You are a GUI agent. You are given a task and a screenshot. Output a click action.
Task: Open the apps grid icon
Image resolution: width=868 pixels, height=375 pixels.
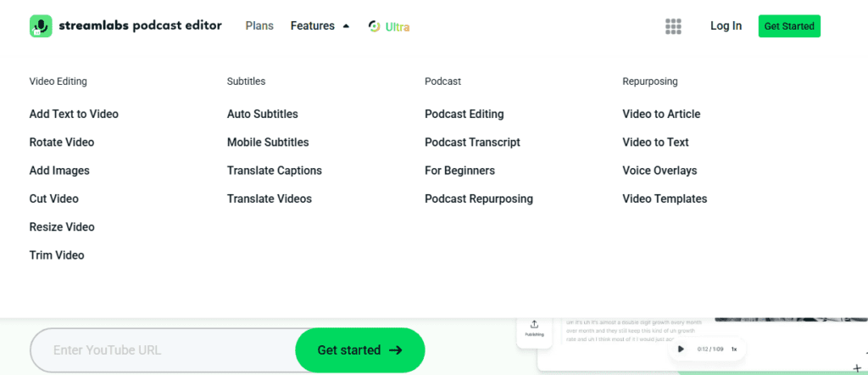coord(673,26)
